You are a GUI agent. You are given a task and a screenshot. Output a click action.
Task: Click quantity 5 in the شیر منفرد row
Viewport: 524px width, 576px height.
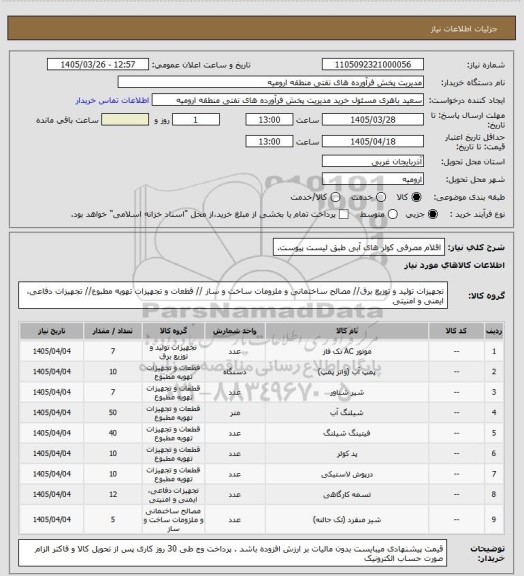(x=113, y=519)
